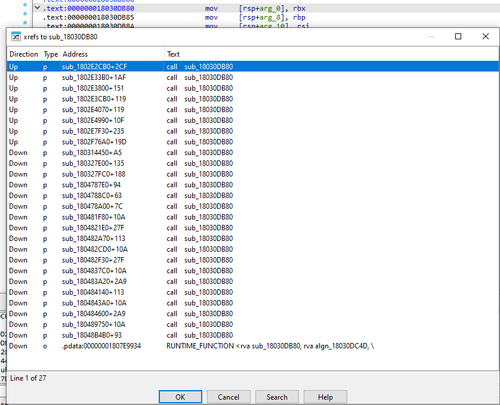Select xref row sub_180482CD0+10A
This screenshot has height=405, width=500.
pos(253,249)
